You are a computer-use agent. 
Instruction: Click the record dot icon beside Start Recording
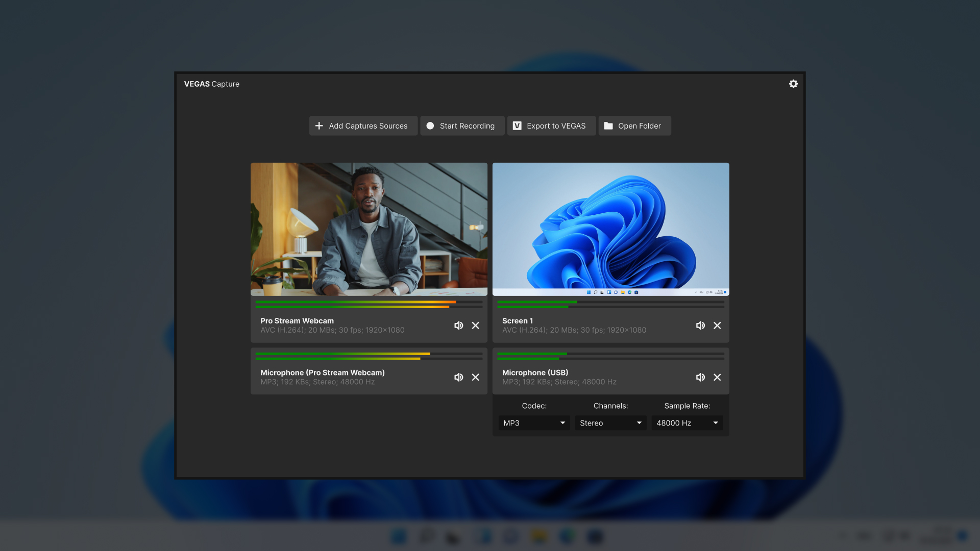pos(430,126)
